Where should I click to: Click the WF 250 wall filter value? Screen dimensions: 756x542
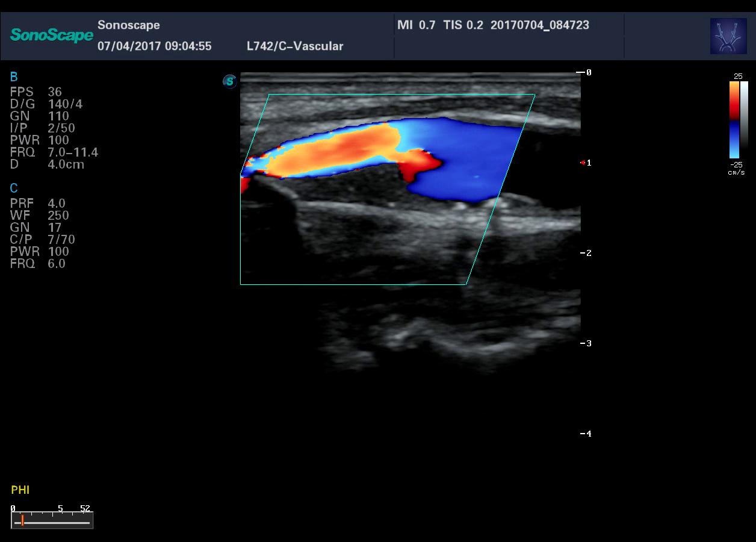pyautogui.click(x=58, y=216)
